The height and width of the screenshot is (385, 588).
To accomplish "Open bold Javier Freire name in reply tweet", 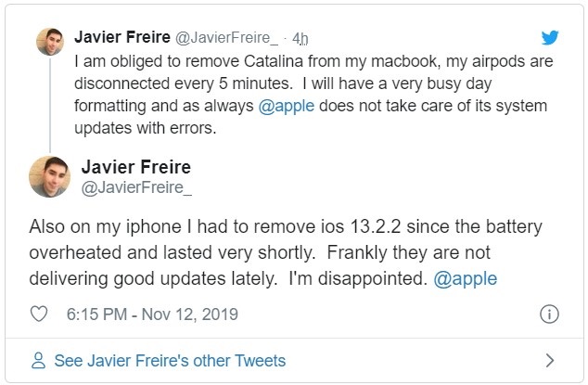I will pos(135,167).
